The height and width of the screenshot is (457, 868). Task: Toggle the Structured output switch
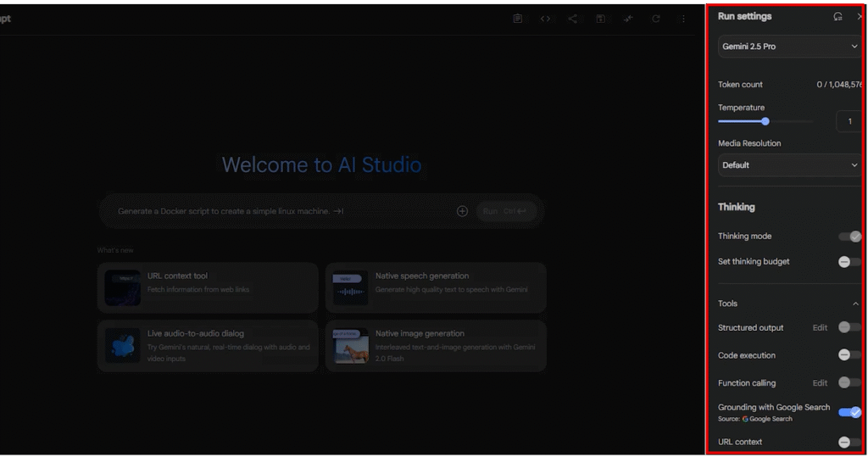(x=849, y=327)
